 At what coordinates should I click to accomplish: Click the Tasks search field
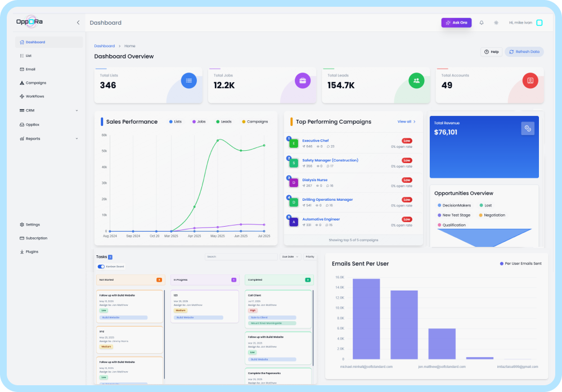tap(241, 256)
